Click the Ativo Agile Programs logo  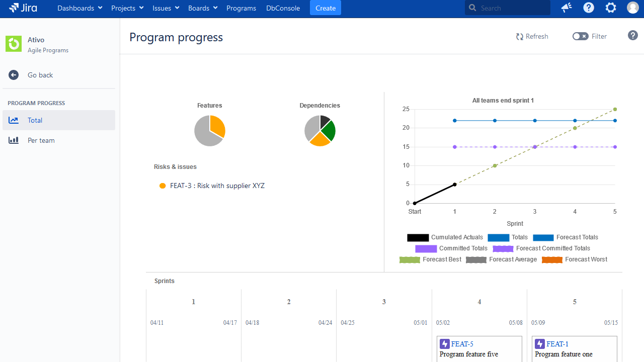(14, 44)
